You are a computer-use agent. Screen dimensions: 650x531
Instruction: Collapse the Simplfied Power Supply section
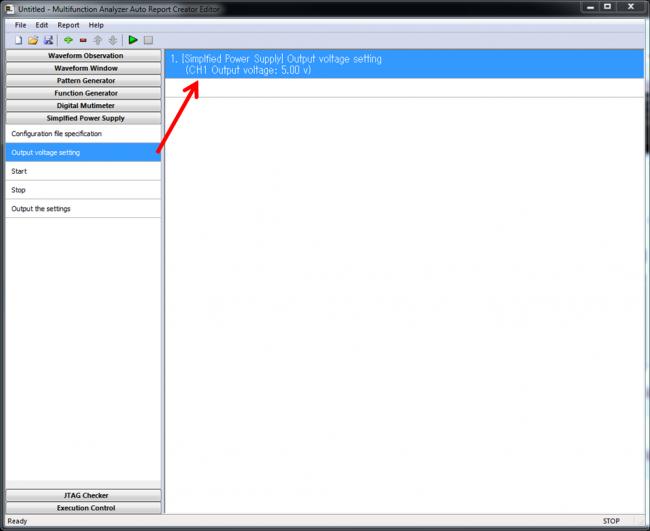click(84, 118)
